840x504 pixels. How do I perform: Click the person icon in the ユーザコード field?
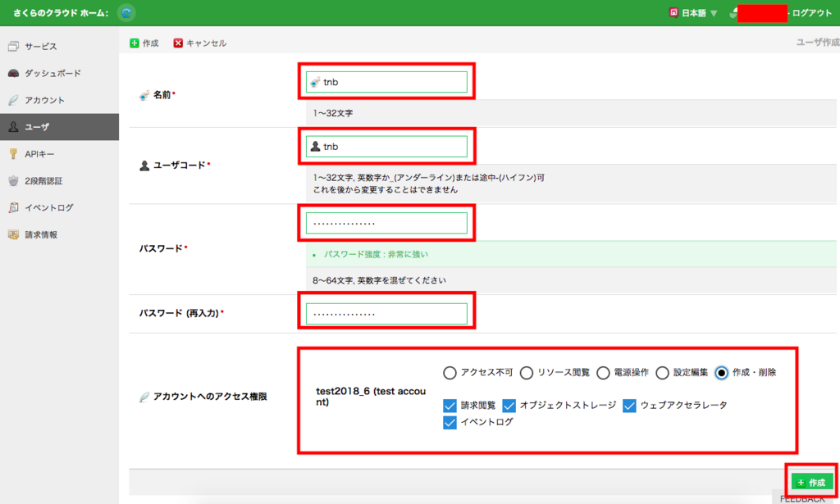pos(317,145)
